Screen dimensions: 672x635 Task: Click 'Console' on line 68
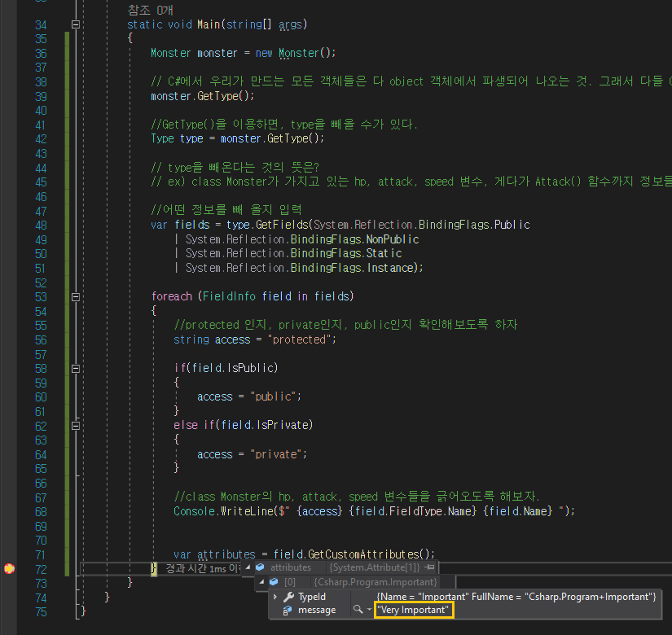(195, 511)
